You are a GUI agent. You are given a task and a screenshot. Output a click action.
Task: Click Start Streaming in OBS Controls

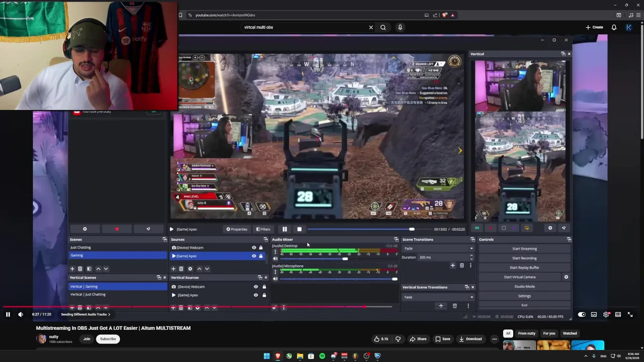click(524, 248)
